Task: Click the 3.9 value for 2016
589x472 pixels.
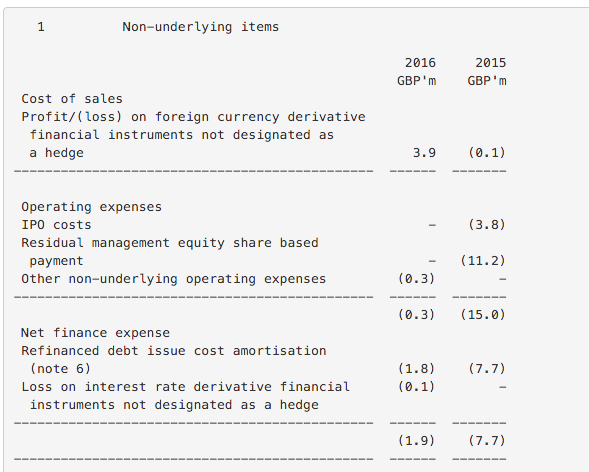Action: 424,153
